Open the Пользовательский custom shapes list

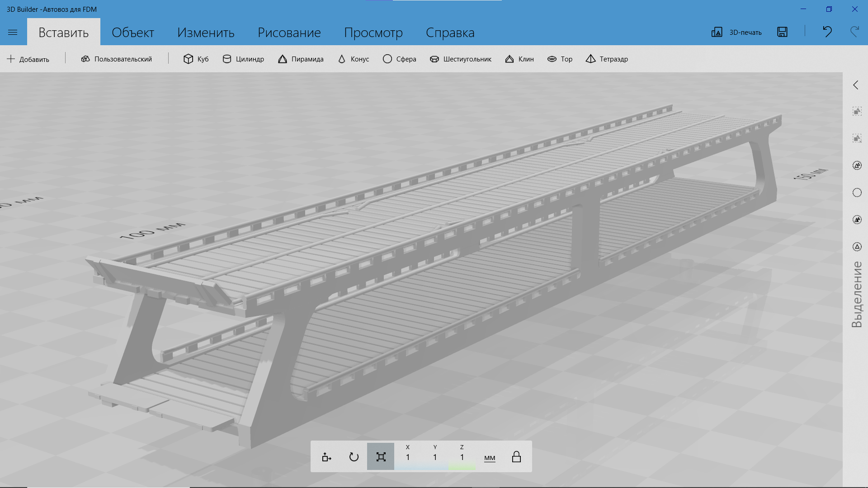click(117, 59)
